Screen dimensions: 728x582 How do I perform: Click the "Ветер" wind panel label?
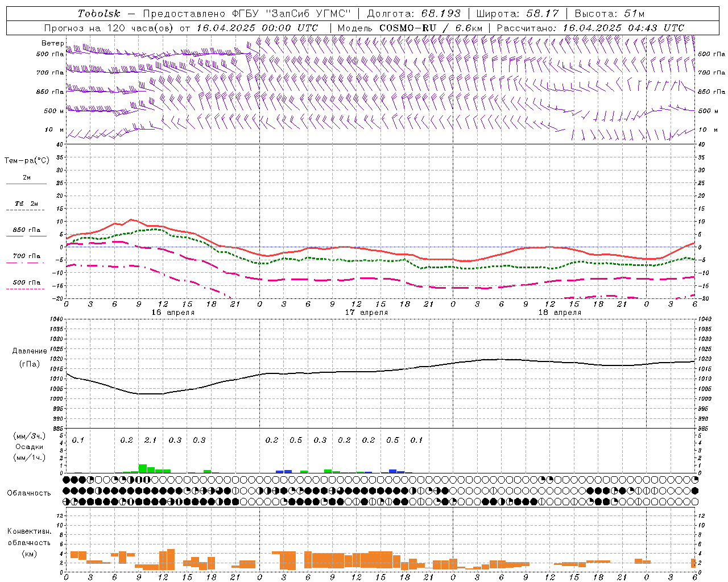53,43
